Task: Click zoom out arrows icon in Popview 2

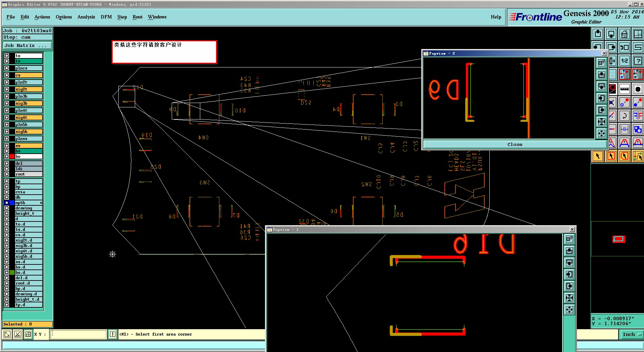Action: 601,133
